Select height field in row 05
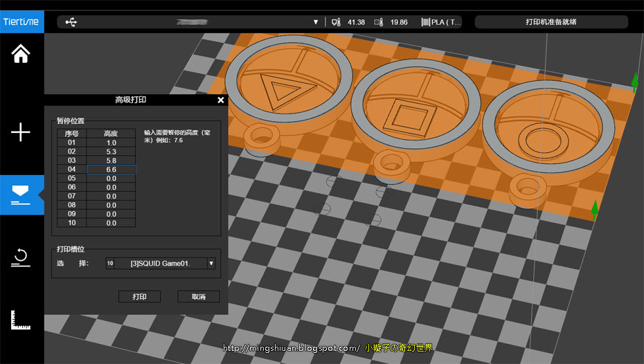The width and height of the screenshot is (644, 364). click(111, 179)
